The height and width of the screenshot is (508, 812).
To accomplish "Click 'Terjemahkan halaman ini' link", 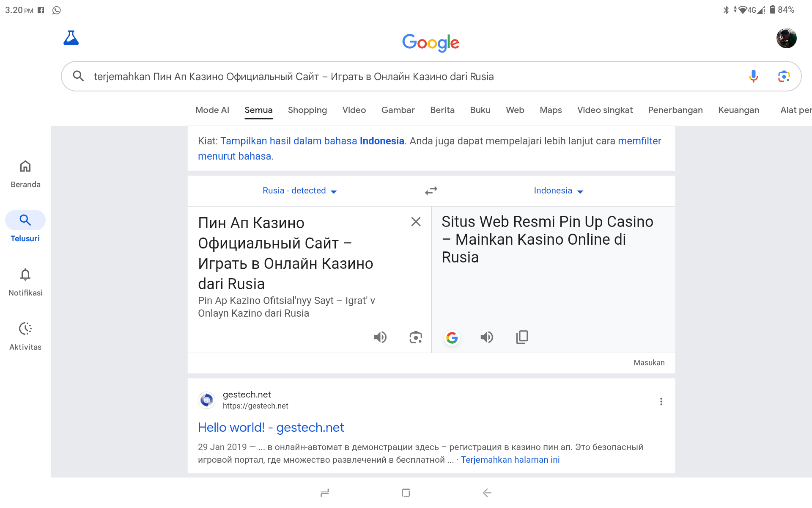I will [x=510, y=460].
